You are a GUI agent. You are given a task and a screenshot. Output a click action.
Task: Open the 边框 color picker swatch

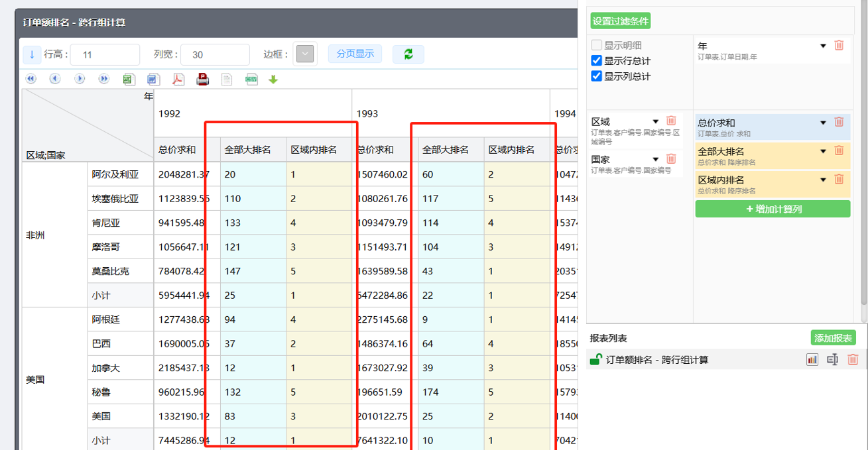click(x=305, y=54)
